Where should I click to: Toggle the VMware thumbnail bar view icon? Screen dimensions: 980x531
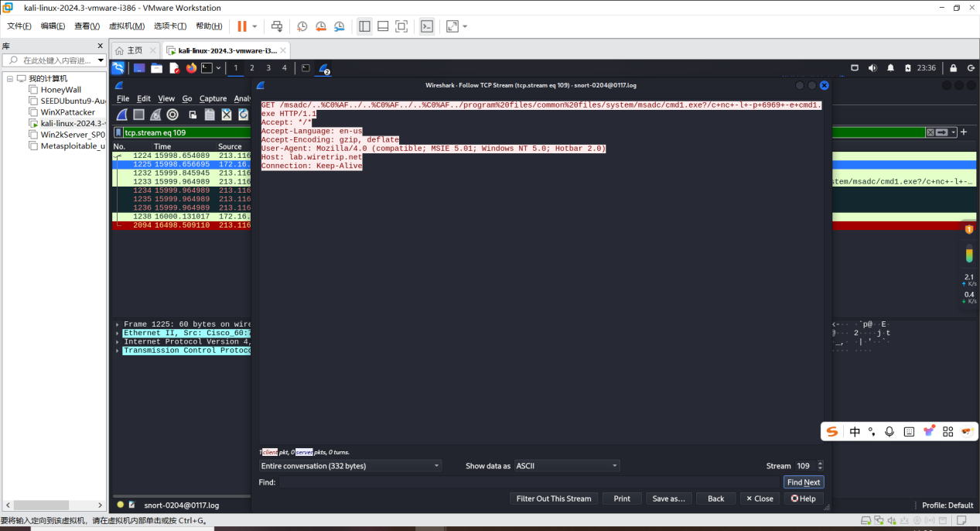(383, 26)
